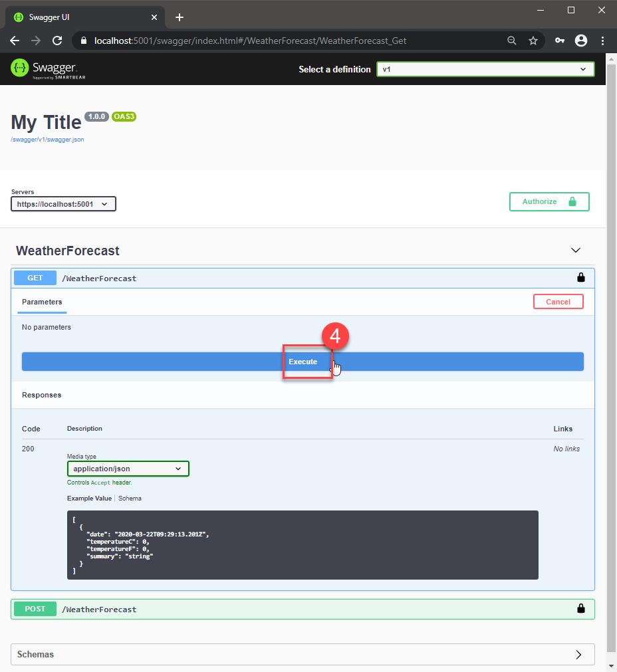Collapse the WeatherForecast section chevron

coord(576,251)
